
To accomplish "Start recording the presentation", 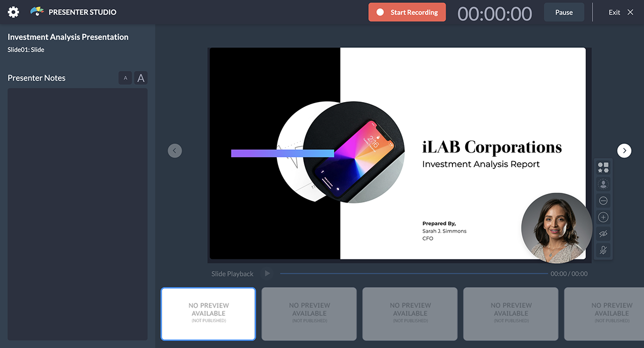I will [x=407, y=11].
